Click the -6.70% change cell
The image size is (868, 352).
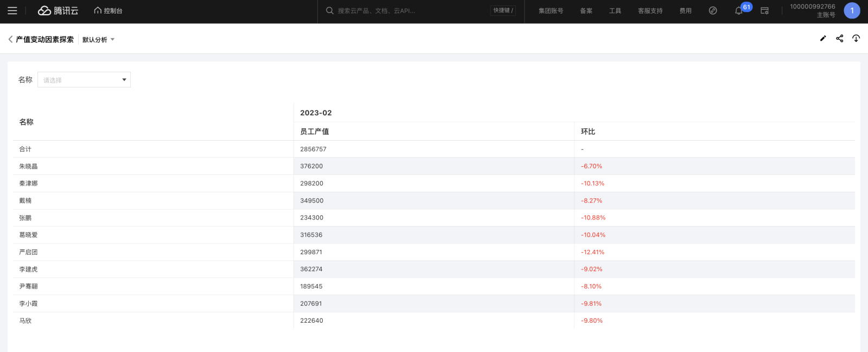(x=592, y=166)
